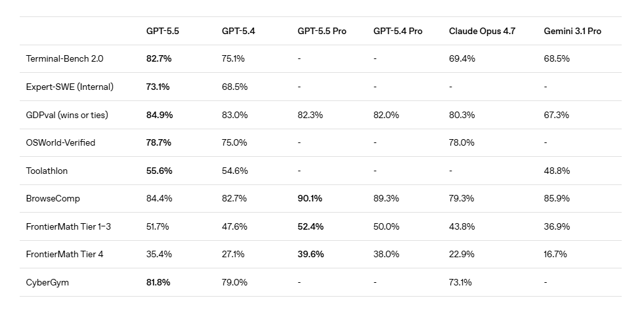The image size is (644, 315).
Task: Select the FrontierMath Tier 1–3 row label
Action: [x=68, y=226]
